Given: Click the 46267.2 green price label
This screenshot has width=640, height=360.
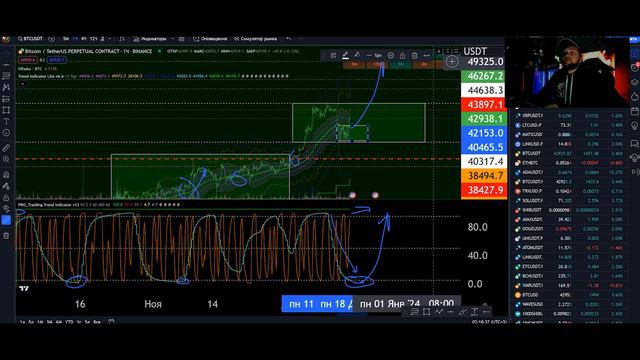Looking at the screenshot, I should pos(483,76).
